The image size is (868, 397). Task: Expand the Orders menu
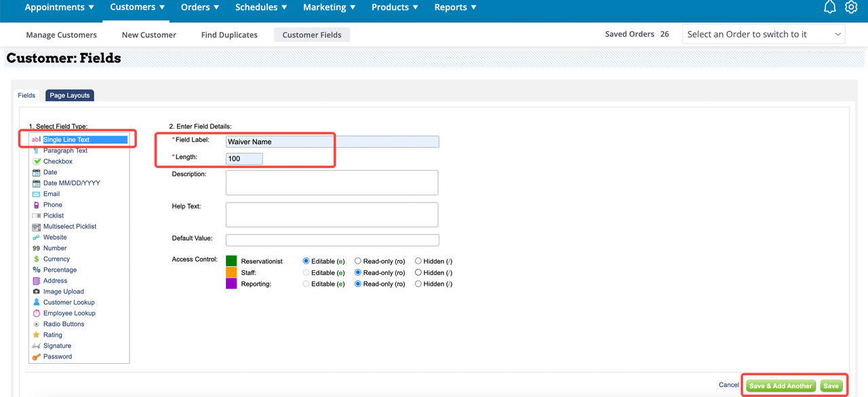pyautogui.click(x=200, y=7)
